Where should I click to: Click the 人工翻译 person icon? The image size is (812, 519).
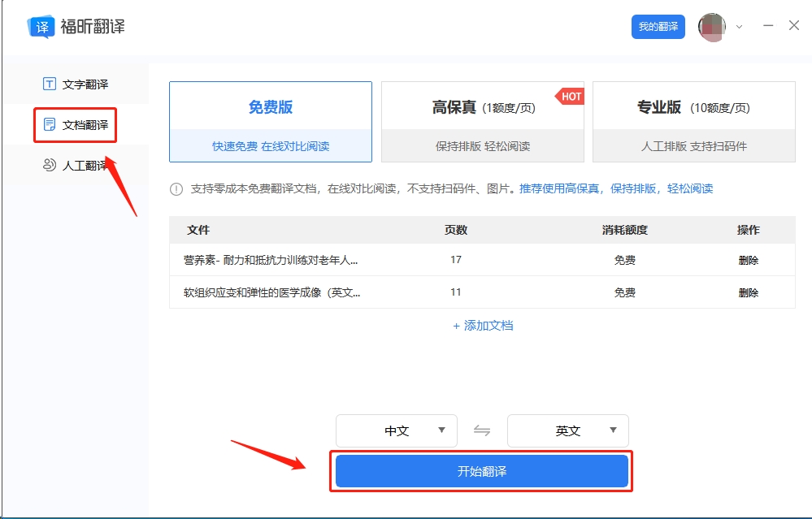49,165
